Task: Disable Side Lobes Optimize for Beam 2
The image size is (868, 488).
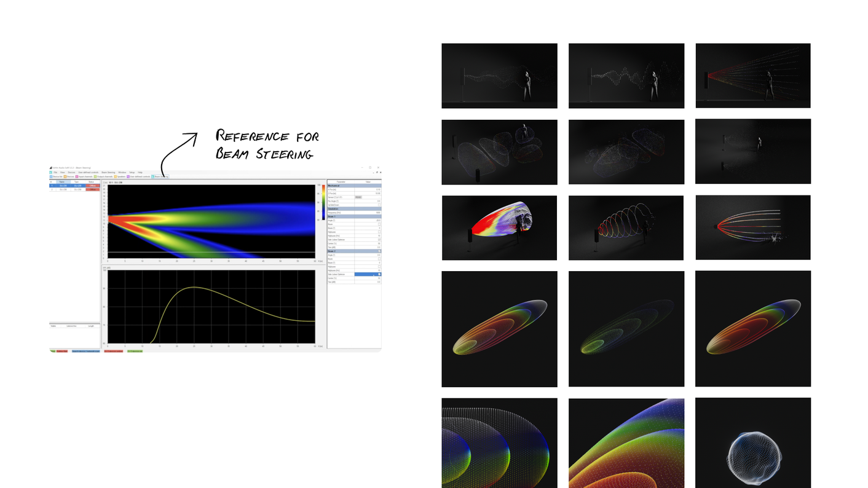Action: (x=380, y=274)
